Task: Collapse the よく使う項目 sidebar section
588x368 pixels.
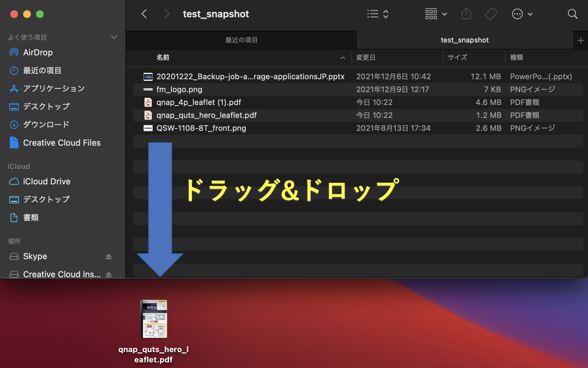Action: point(114,37)
